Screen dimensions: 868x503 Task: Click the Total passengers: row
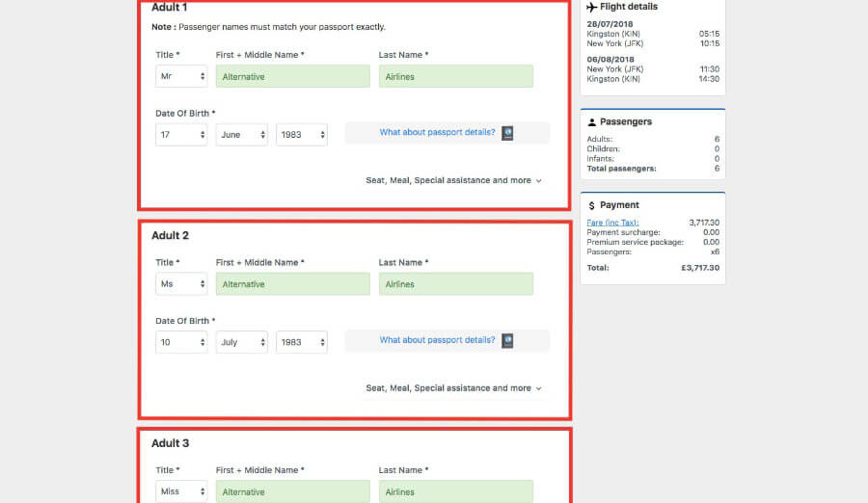coord(653,169)
